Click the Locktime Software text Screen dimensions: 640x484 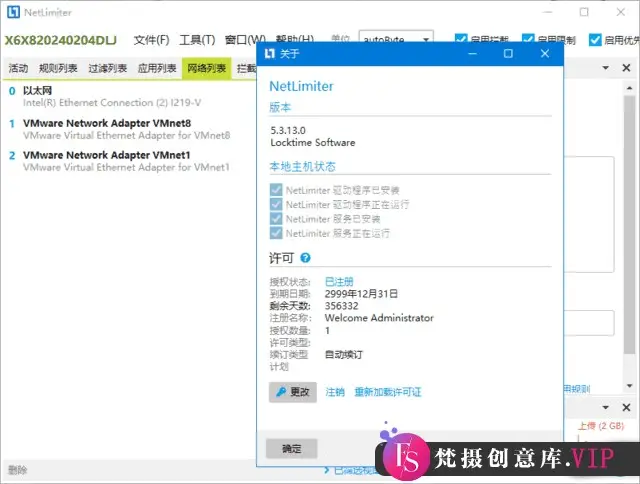[313, 142]
